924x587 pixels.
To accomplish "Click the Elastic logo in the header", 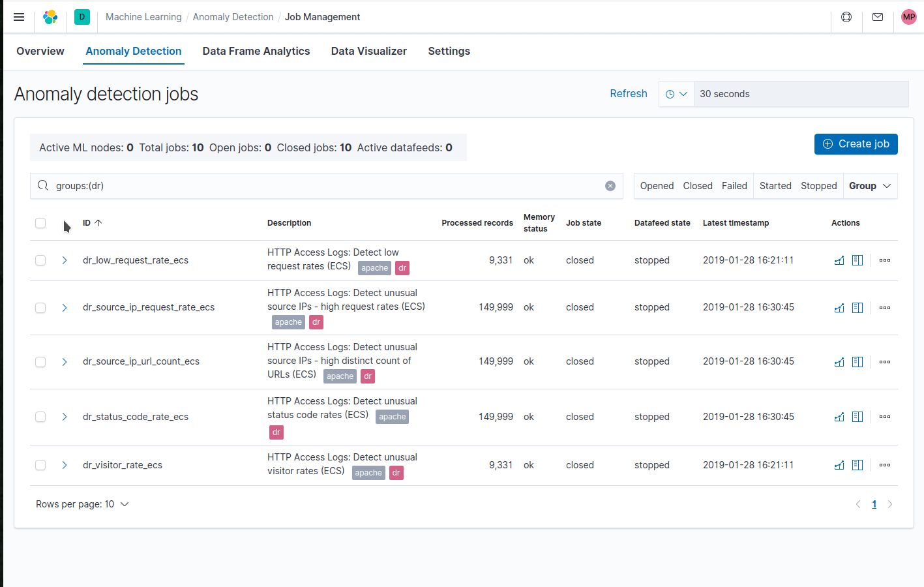I will click(x=50, y=17).
